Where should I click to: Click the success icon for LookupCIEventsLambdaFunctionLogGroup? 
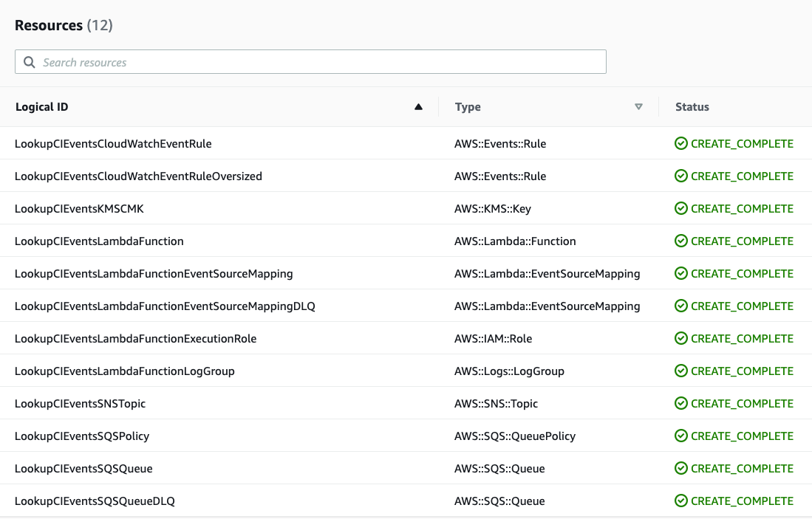click(680, 371)
